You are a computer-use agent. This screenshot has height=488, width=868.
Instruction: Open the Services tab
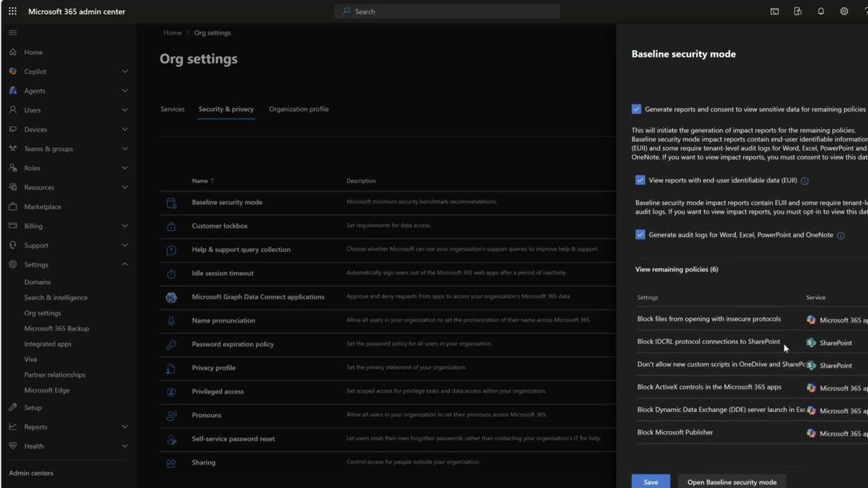coord(172,109)
